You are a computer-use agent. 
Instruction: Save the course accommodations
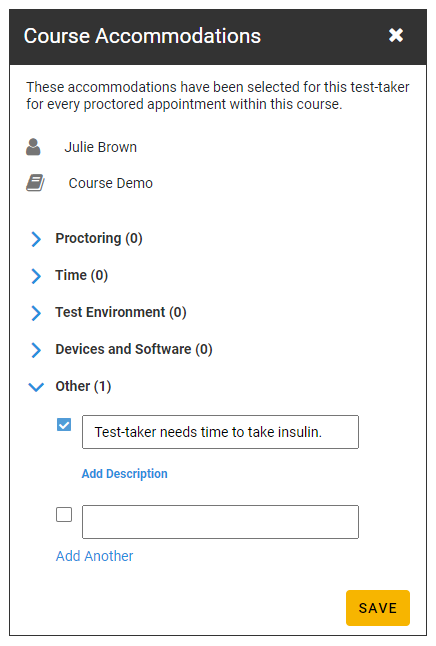pyautogui.click(x=378, y=608)
